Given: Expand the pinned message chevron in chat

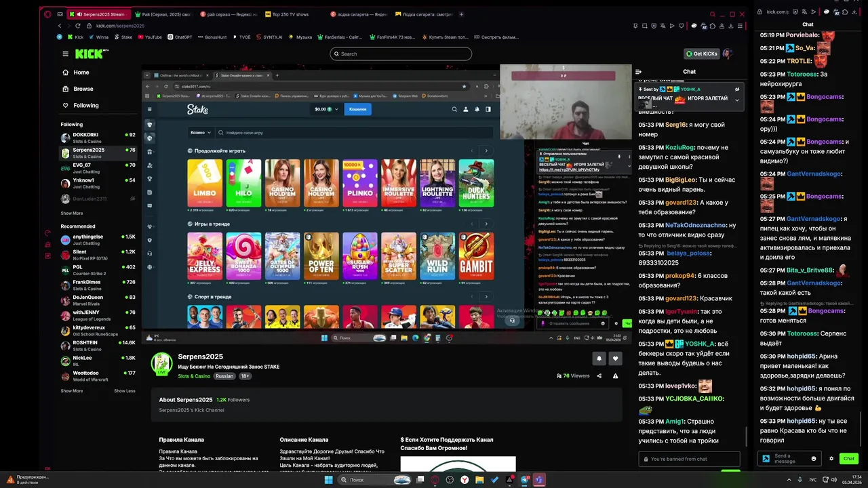Looking at the screenshot, I should (737, 100).
